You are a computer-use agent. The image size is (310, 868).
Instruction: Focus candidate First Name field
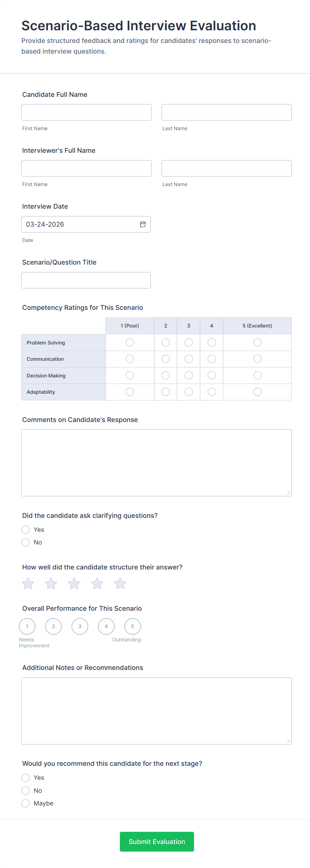[86, 112]
